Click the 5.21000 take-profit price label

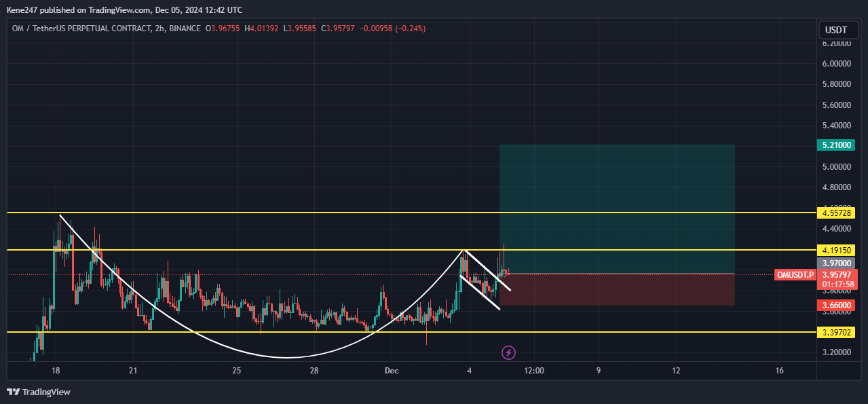[x=835, y=145]
